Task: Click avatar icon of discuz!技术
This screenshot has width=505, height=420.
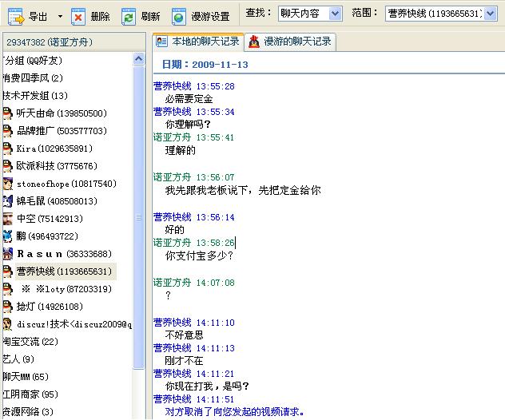Action: pyautogui.click(x=7, y=324)
